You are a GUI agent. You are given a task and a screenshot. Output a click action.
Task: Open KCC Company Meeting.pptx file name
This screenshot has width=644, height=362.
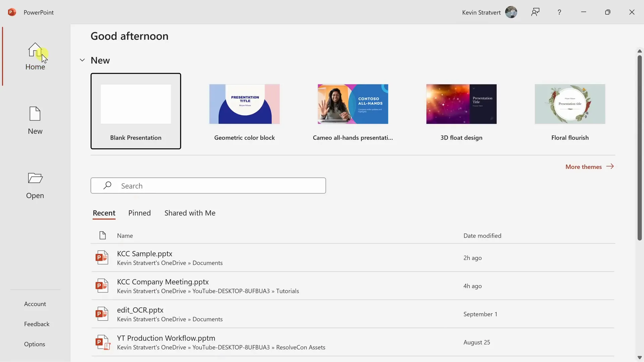coord(163,282)
